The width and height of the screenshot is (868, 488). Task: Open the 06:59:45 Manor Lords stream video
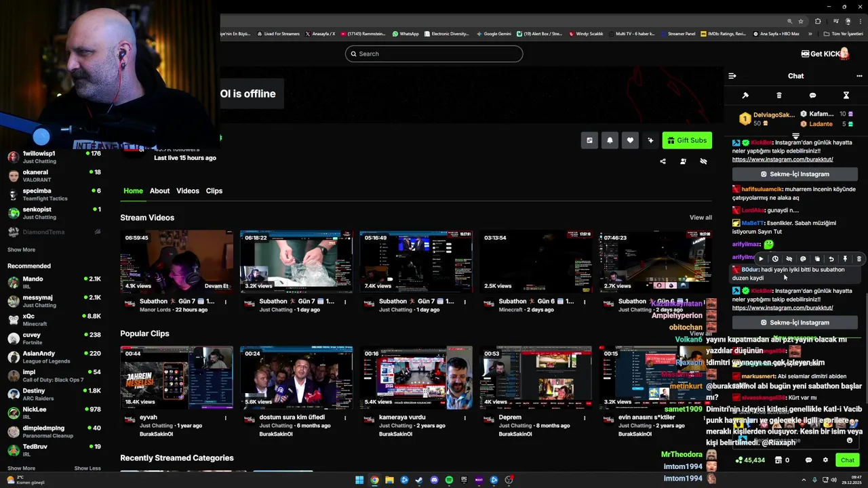click(176, 262)
